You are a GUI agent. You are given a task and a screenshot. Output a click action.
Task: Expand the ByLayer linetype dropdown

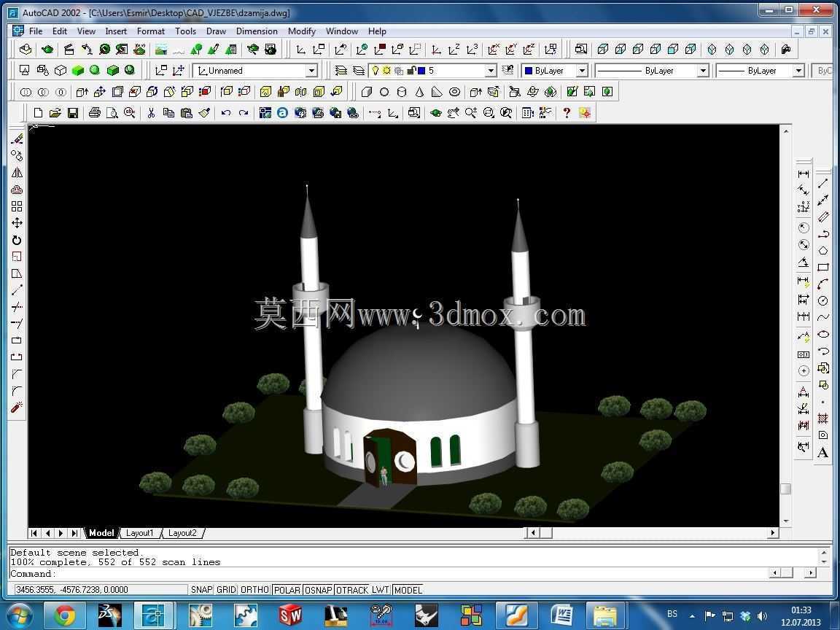point(703,71)
